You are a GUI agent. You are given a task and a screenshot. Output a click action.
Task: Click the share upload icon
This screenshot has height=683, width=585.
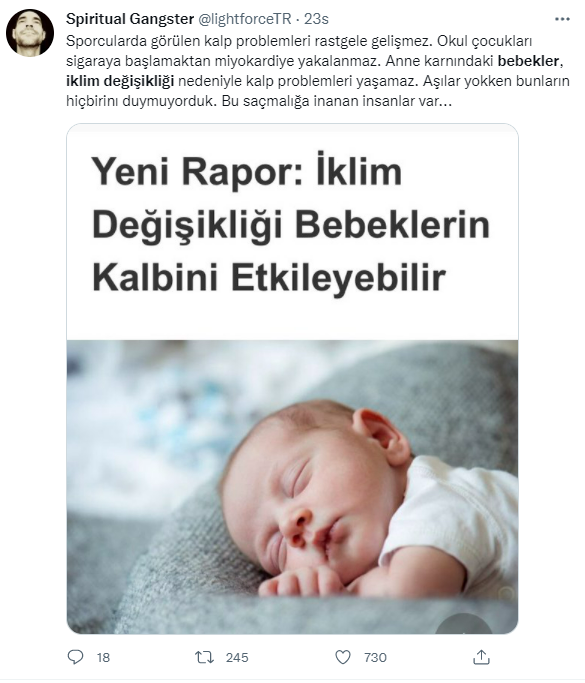[481, 657]
